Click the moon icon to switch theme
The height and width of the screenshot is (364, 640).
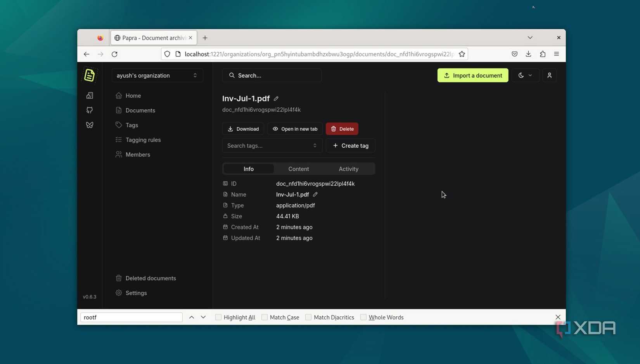[521, 75]
